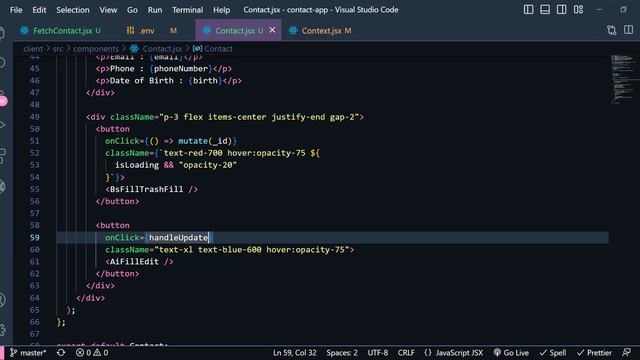This screenshot has height=360, width=640.
Task: Toggle secondary side bar layout icon
Action: 562,9
